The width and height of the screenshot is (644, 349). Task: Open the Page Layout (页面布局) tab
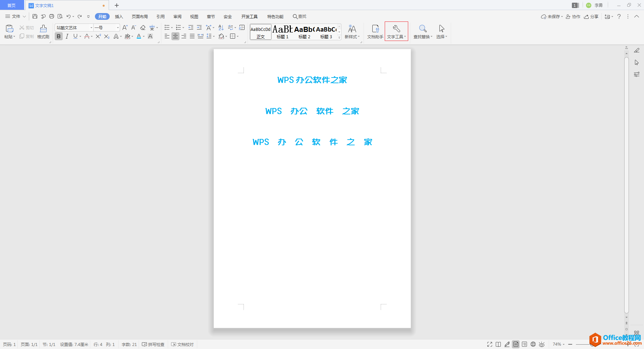pyautogui.click(x=140, y=16)
